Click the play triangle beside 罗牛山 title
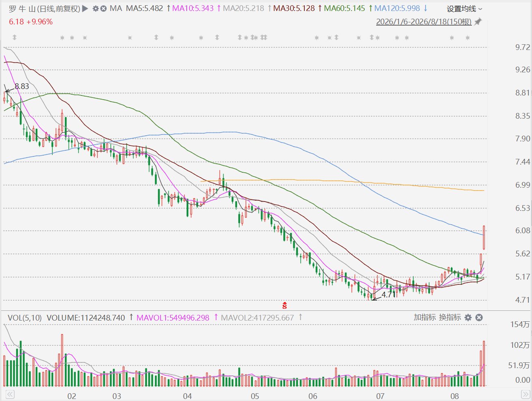 pos(85,9)
